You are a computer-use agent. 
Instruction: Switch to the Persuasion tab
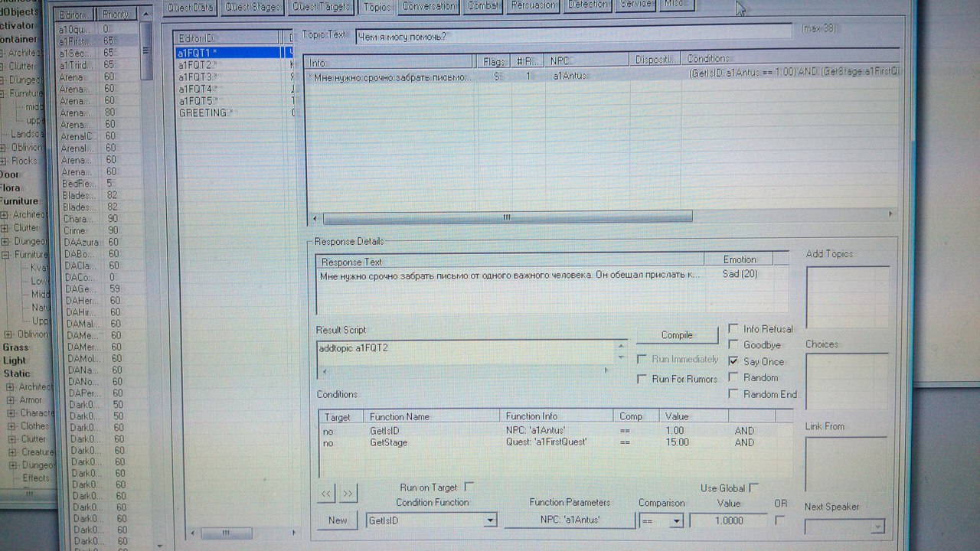(533, 7)
